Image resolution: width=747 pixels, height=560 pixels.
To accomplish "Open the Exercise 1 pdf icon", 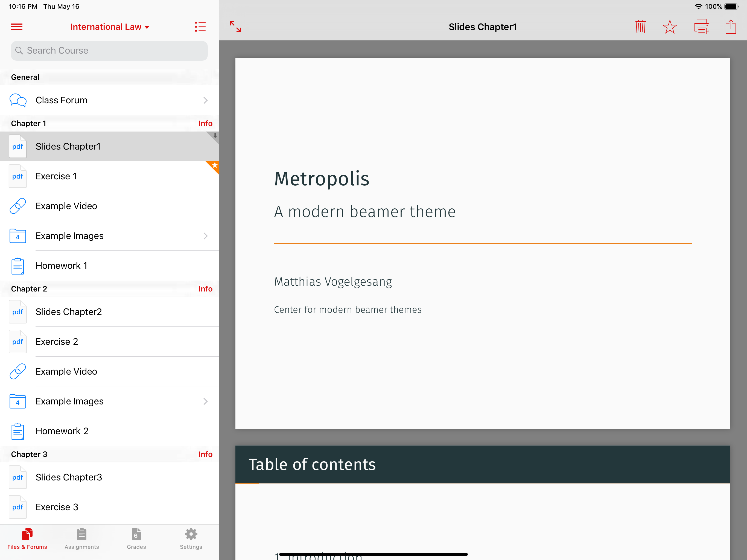I will pyautogui.click(x=17, y=176).
